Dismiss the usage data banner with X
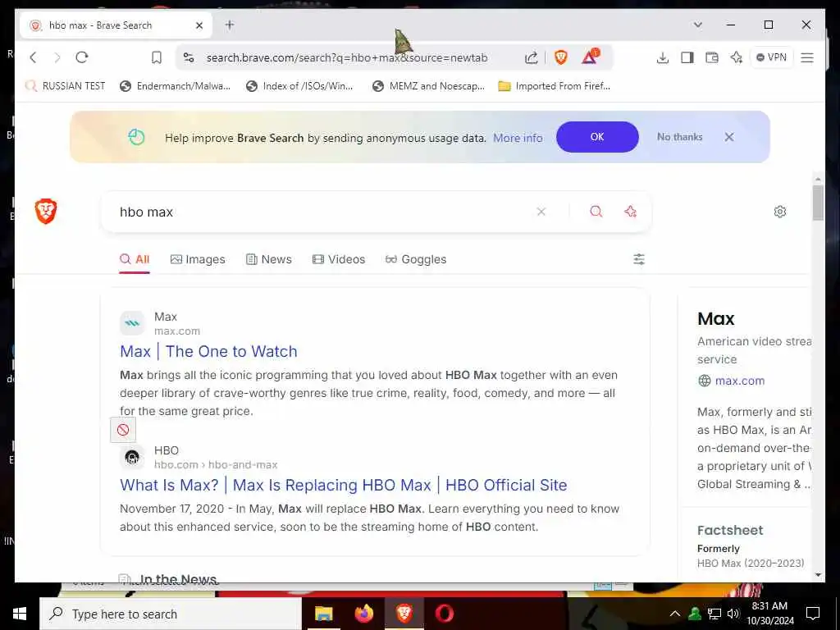This screenshot has height=630, width=840. point(729,137)
